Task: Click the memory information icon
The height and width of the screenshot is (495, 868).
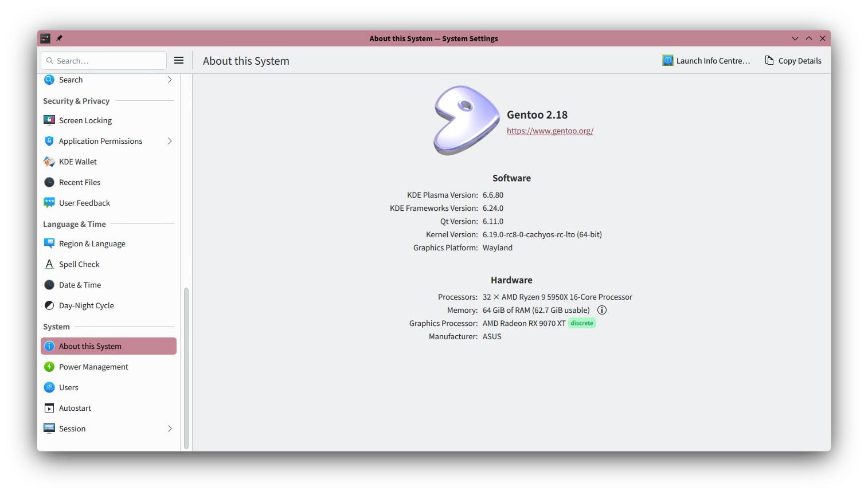Action: (602, 310)
